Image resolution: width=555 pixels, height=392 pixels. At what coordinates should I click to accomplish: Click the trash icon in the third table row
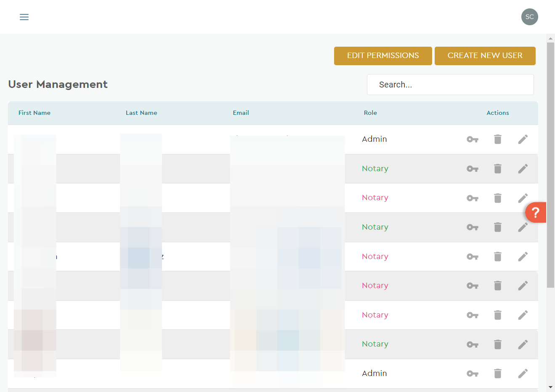pyautogui.click(x=498, y=198)
